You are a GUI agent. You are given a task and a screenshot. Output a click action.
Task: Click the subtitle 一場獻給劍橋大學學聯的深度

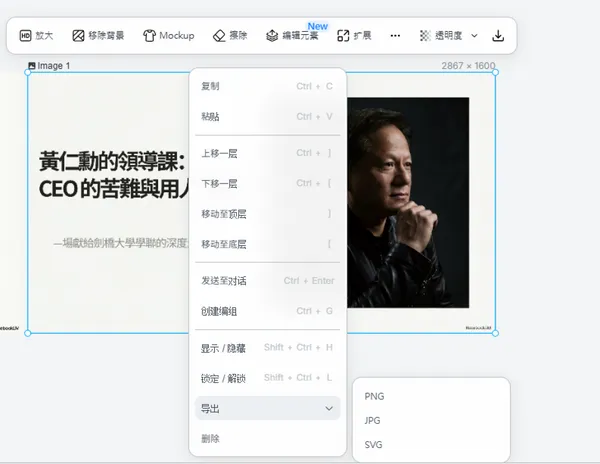(x=121, y=243)
